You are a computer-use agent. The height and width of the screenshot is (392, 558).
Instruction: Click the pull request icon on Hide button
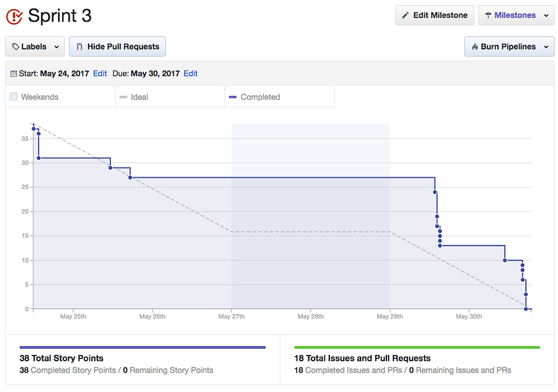click(80, 47)
